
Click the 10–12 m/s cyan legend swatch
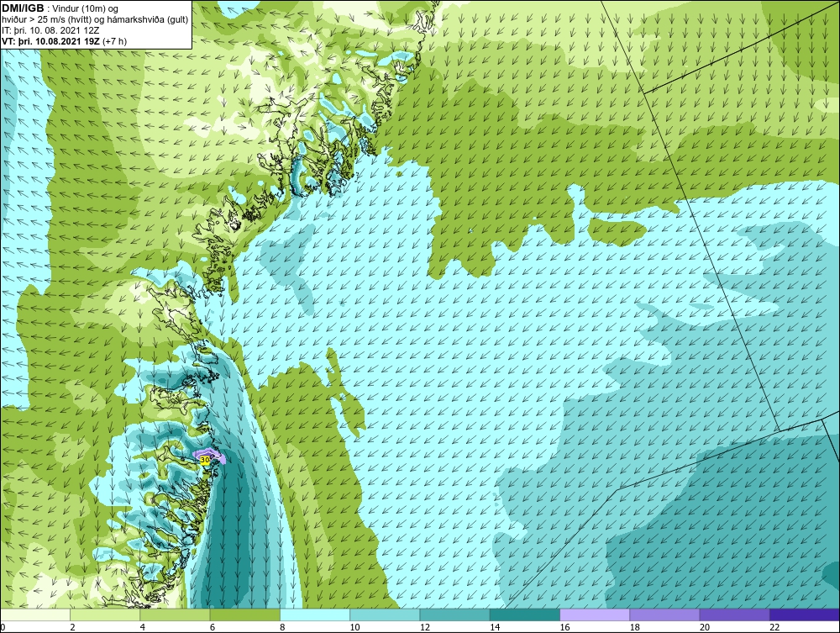(385, 615)
